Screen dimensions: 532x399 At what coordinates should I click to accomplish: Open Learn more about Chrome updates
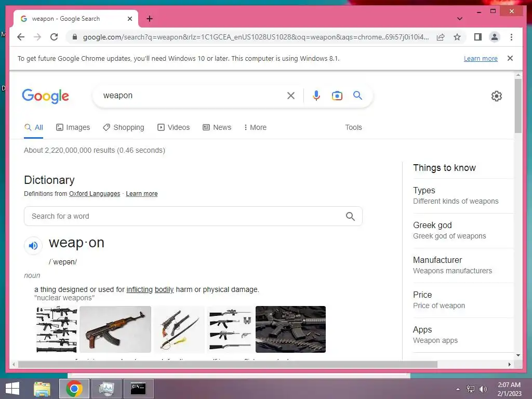(x=481, y=58)
